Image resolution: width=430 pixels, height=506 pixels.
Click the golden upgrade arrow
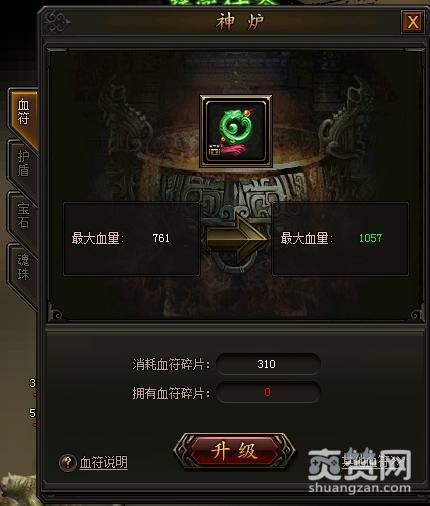coord(237,239)
